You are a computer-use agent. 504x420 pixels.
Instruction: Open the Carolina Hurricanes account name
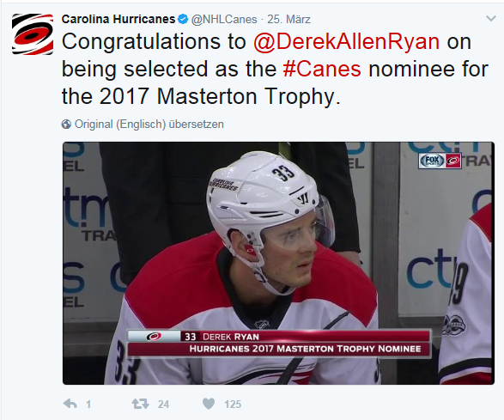click(118, 19)
